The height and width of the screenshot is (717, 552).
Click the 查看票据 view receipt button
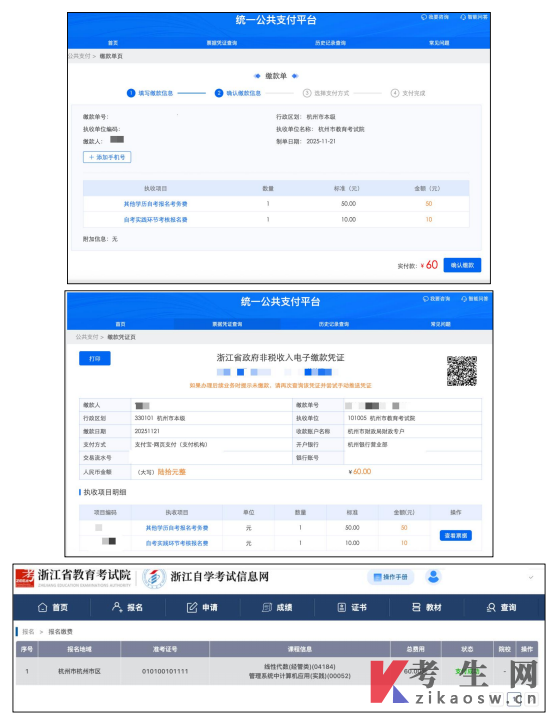point(456,535)
